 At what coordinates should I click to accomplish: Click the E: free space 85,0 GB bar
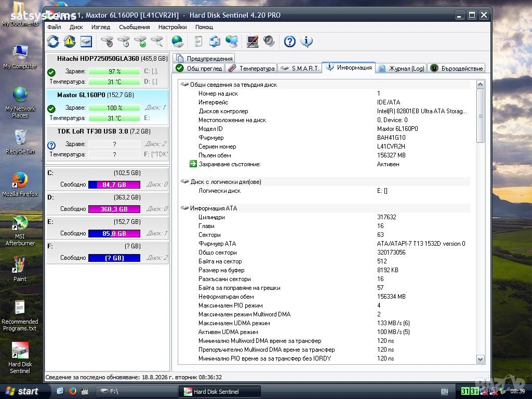(x=114, y=233)
